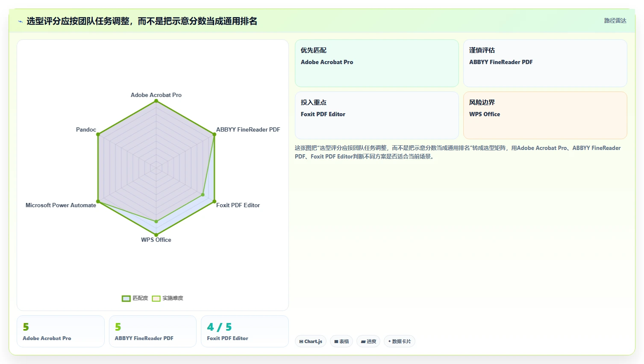
Task: Toggle the 匹配度 legend item under the chart
Action: 135,298
